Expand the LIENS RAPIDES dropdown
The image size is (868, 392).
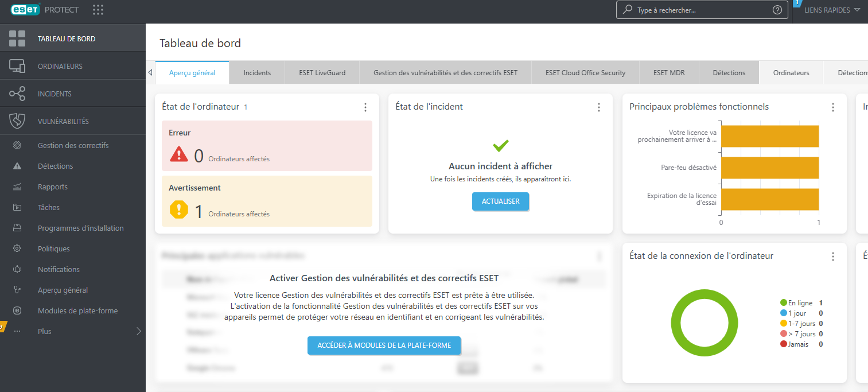click(x=832, y=10)
